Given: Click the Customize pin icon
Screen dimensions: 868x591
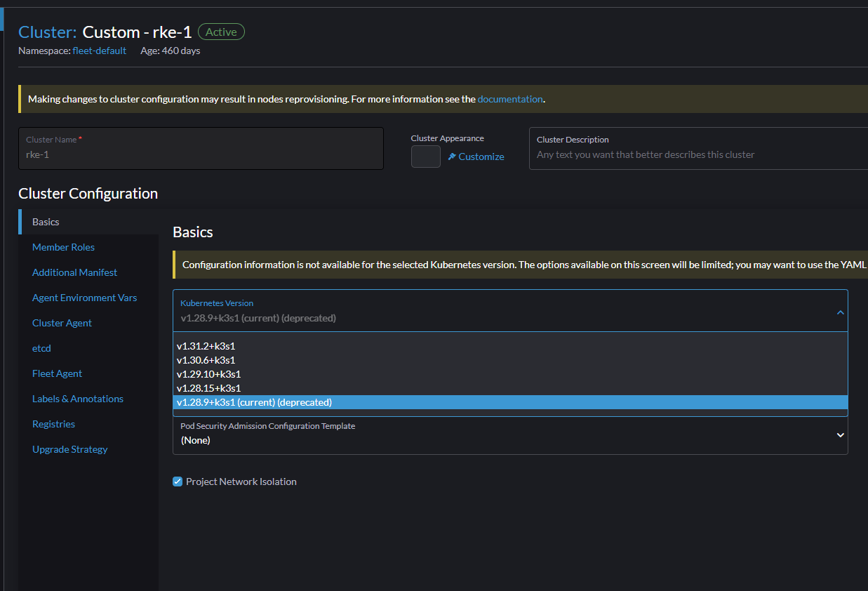Looking at the screenshot, I should (453, 157).
